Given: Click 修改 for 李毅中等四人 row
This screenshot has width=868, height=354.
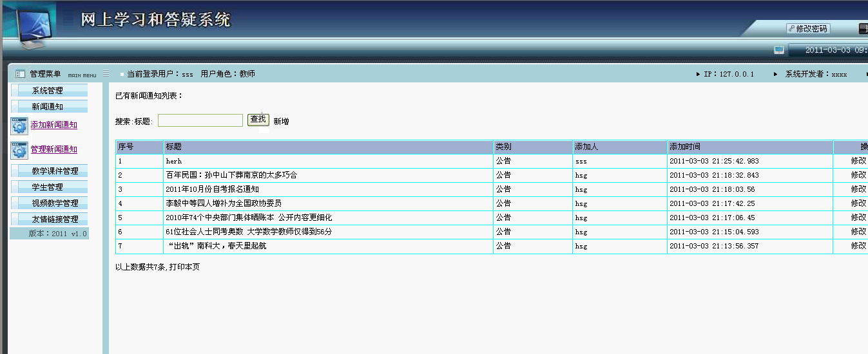Looking at the screenshot, I should pyautogui.click(x=858, y=203).
